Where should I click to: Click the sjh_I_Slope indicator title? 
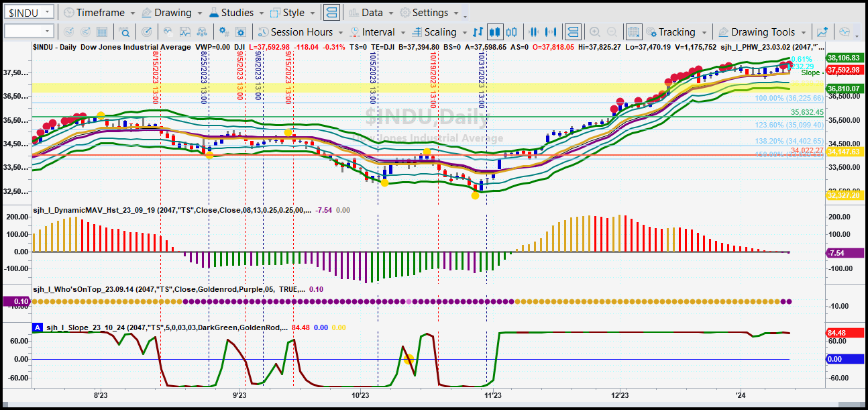168,327
